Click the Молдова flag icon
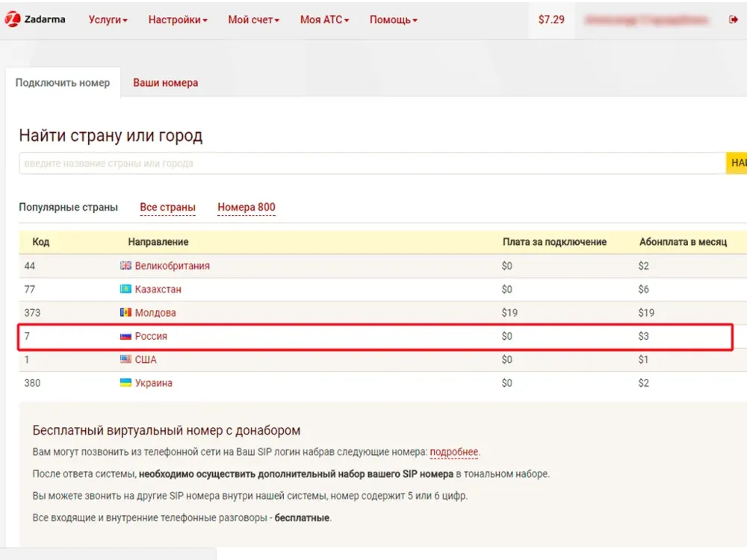The image size is (747, 560). pyautogui.click(x=125, y=312)
